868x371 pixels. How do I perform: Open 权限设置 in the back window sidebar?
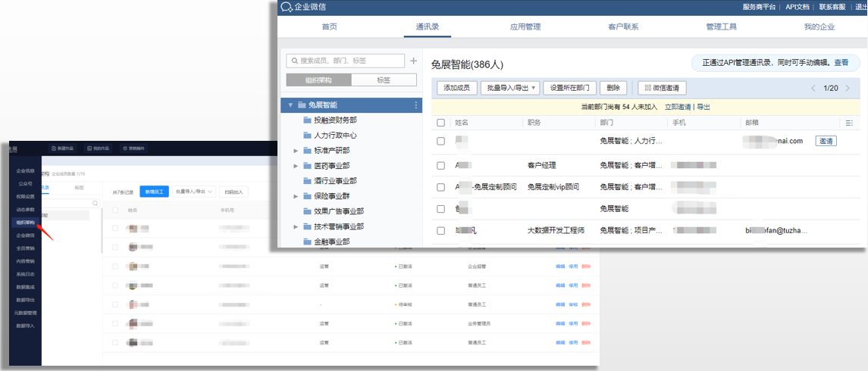(x=26, y=196)
